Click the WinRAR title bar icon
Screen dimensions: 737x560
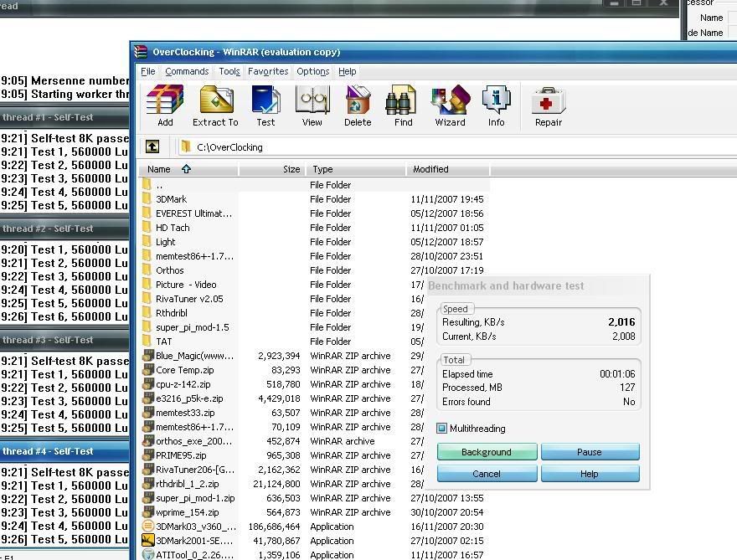coord(141,52)
